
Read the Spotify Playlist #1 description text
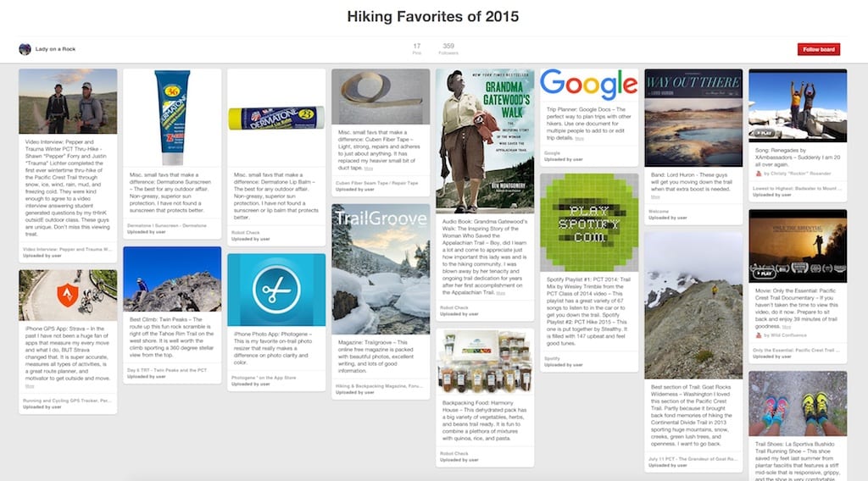[x=588, y=312]
